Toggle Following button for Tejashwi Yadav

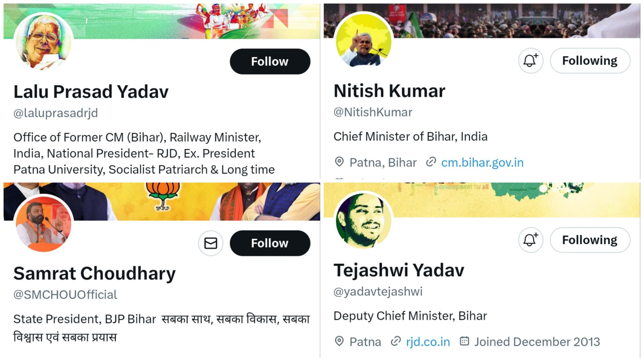(590, 240)
